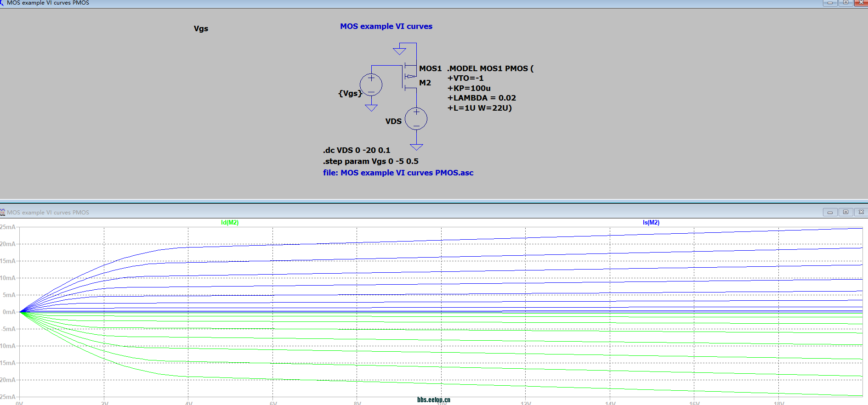Click the 'file: MOS example VI curves PMOS.asc' text
The width and height of the screenshot is (868, 405).
pos(398,173)
